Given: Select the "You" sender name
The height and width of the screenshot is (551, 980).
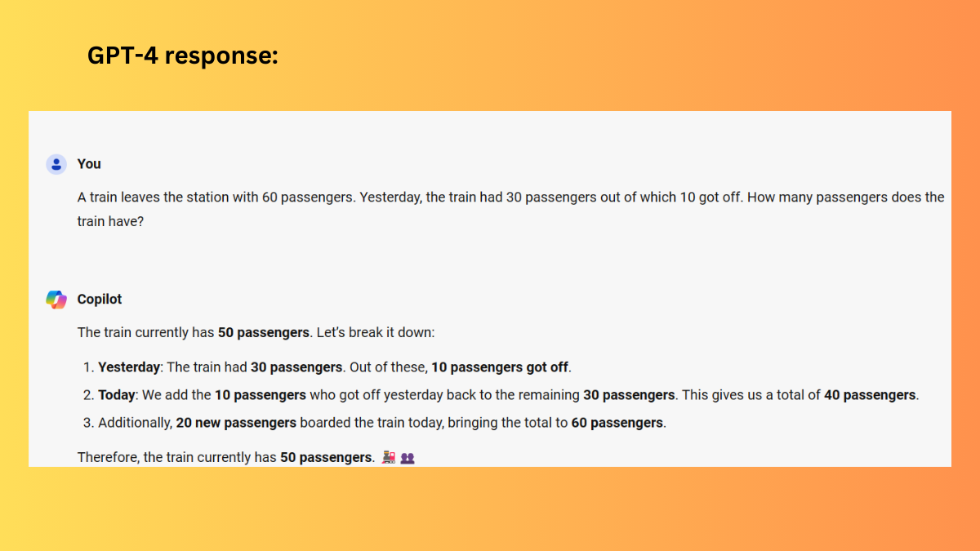Looking at the screenshot, I should coord(89,164).
